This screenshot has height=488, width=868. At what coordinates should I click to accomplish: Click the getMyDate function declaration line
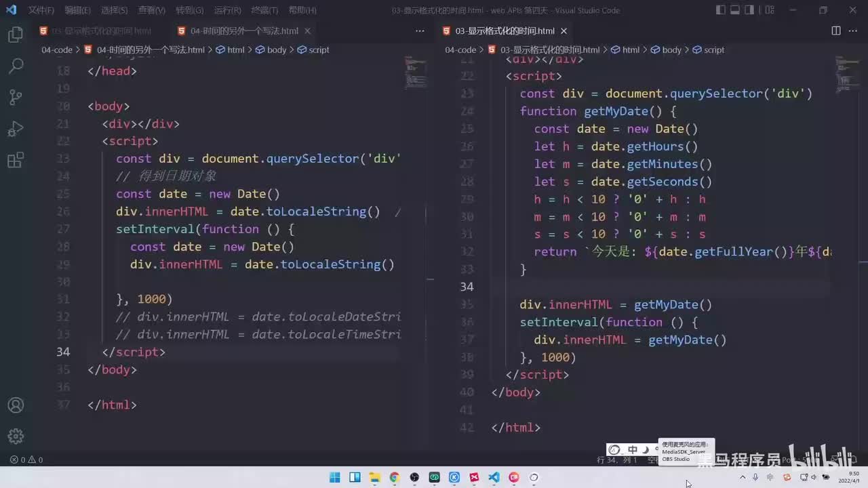pos(598,111)
